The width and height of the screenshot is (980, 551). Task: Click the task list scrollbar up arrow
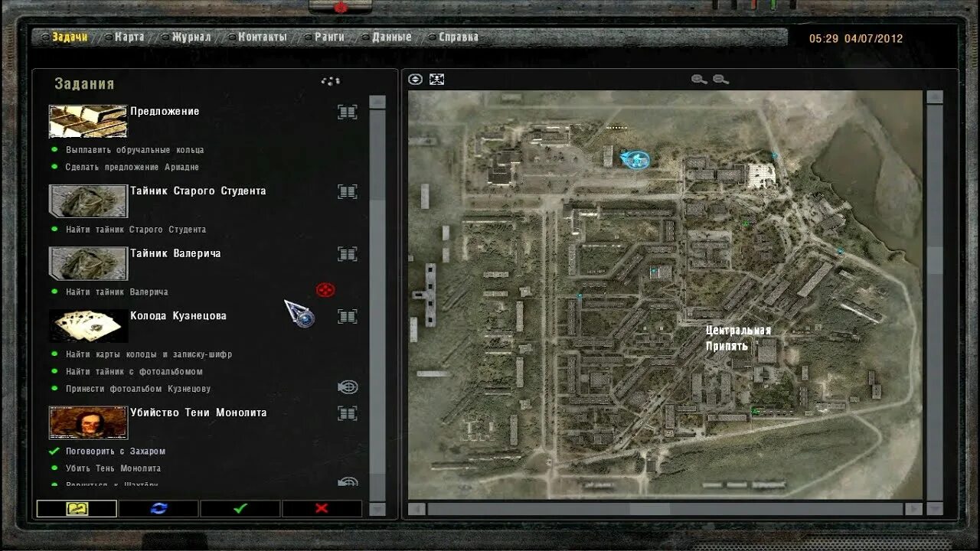coord(377,102)
